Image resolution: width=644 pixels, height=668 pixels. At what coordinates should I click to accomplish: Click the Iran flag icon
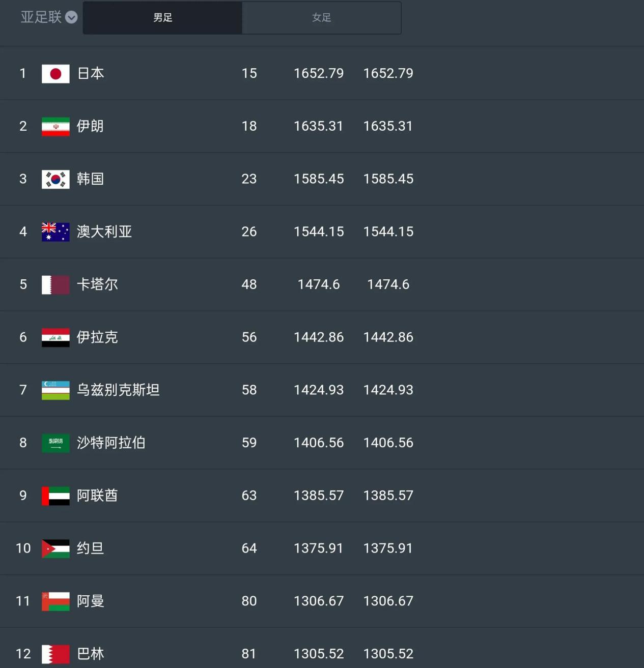click(55, 127)
